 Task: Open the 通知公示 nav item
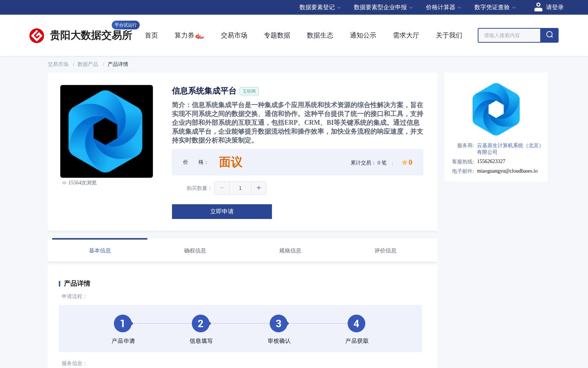pyautogui.click(x=363, y=35)
